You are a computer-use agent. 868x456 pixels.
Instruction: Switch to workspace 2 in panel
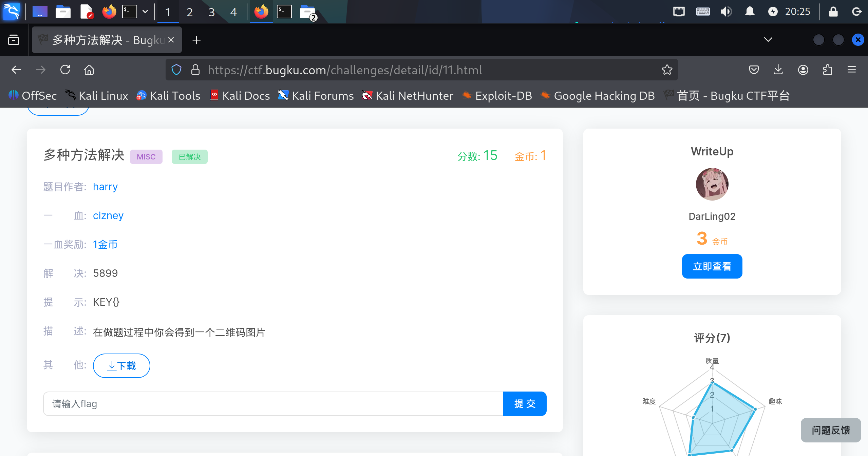[x=189, y=12]
